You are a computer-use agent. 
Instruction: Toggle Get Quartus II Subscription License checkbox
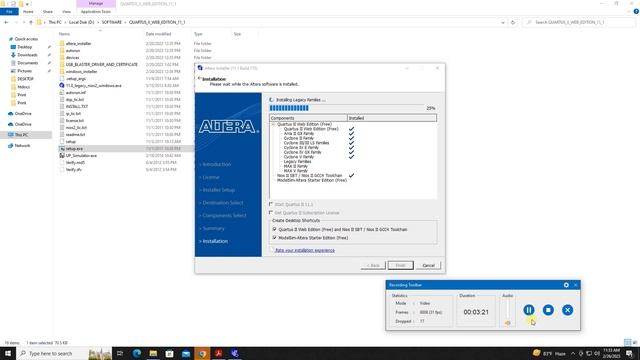coord(271,213)
